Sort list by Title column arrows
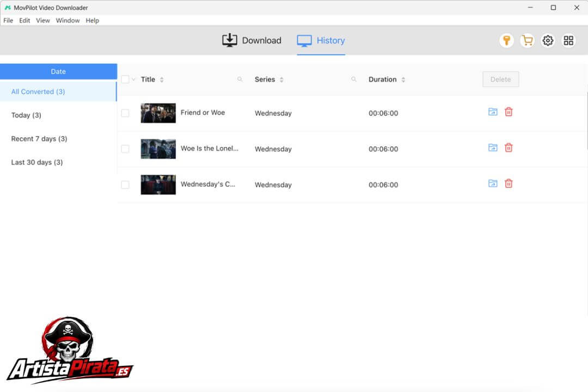588x392 pixels. (162, 79)
